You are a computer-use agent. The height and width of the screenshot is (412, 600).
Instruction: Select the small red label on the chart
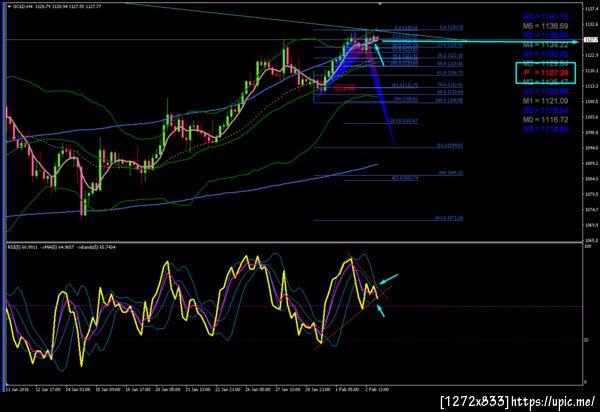[x=344, y=88]
